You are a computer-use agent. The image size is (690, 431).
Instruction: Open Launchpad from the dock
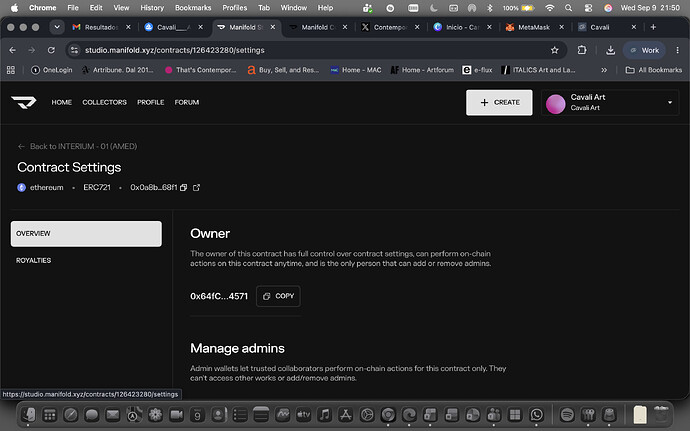pos(50,415)
